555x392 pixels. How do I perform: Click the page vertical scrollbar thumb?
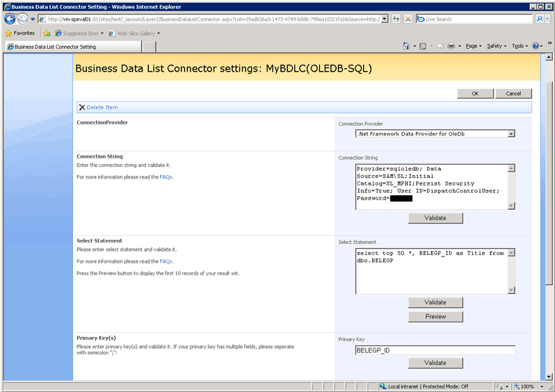[x=549, y=183]
